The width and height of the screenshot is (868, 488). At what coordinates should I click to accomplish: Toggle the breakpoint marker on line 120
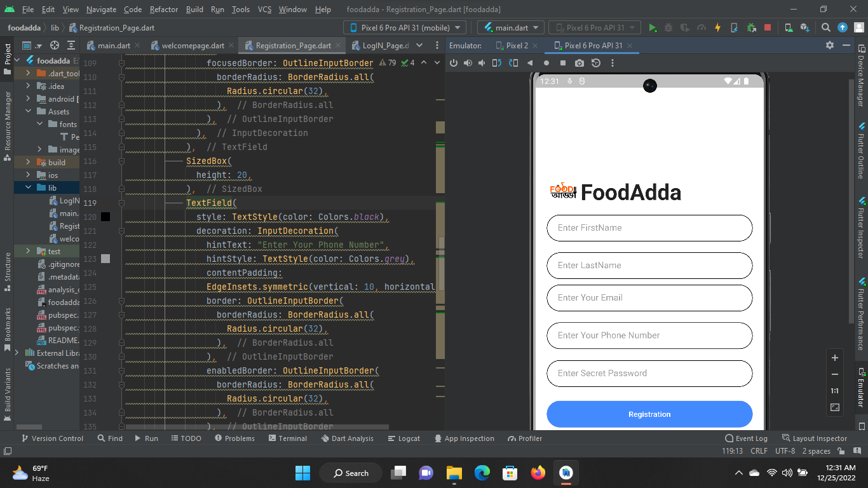coord(105,217)
